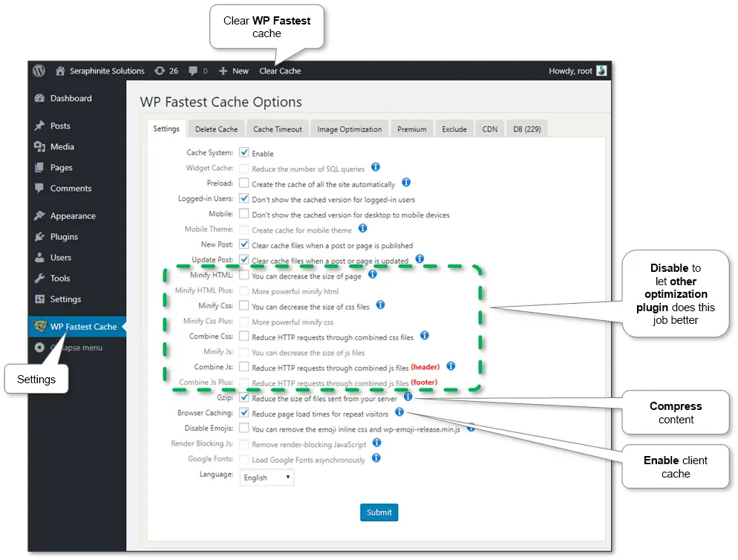Click the Settings sliders icon in sidebar
The image size is (738, 560).
(x=39, y=299)
